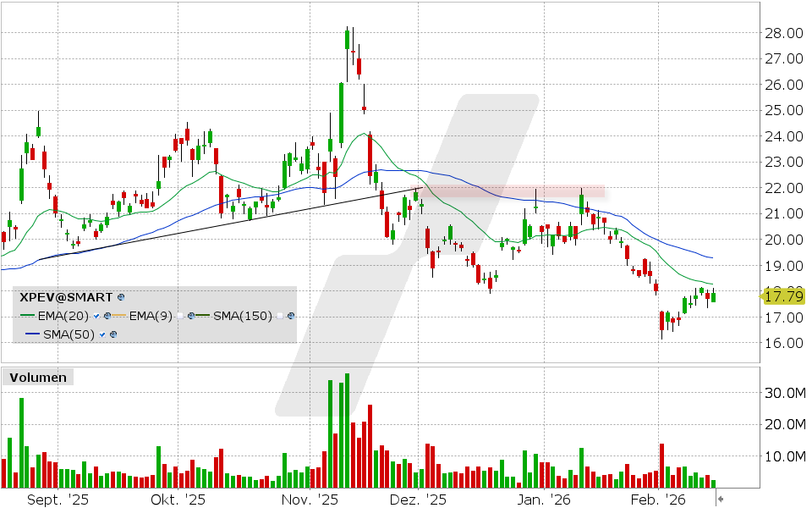The height and width of the screenshot is (508, 812).
Task: Click the green EMA(20) line color sample
Action: [x=27, y=316]
